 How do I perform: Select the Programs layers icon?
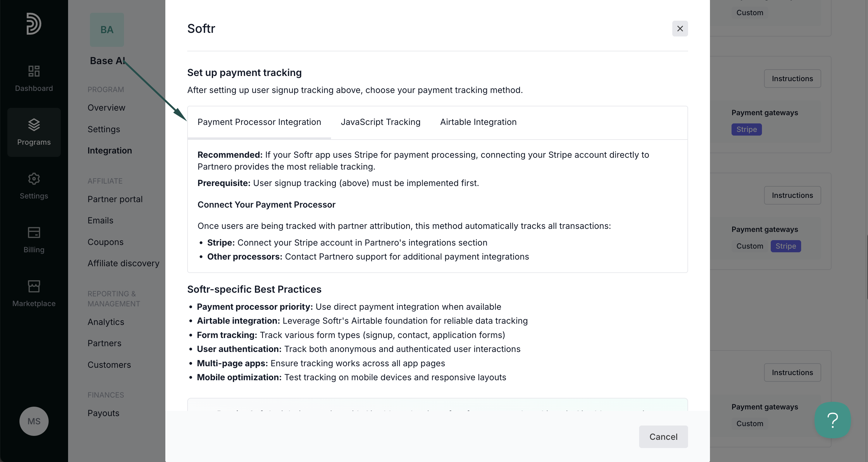click(34, 125)
